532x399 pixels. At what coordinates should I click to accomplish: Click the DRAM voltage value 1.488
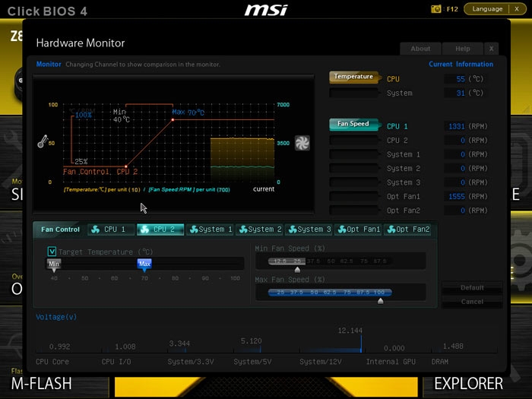(x=453, y=346)
